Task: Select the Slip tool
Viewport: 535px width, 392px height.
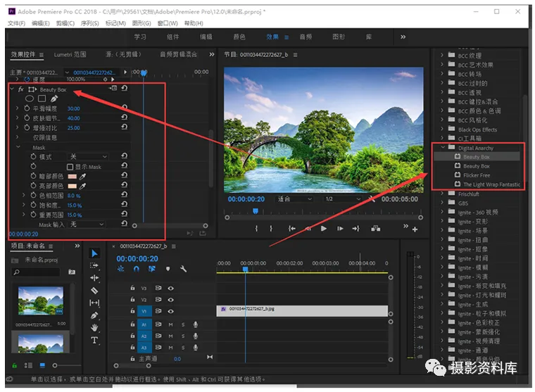Action: pos(94,303)
